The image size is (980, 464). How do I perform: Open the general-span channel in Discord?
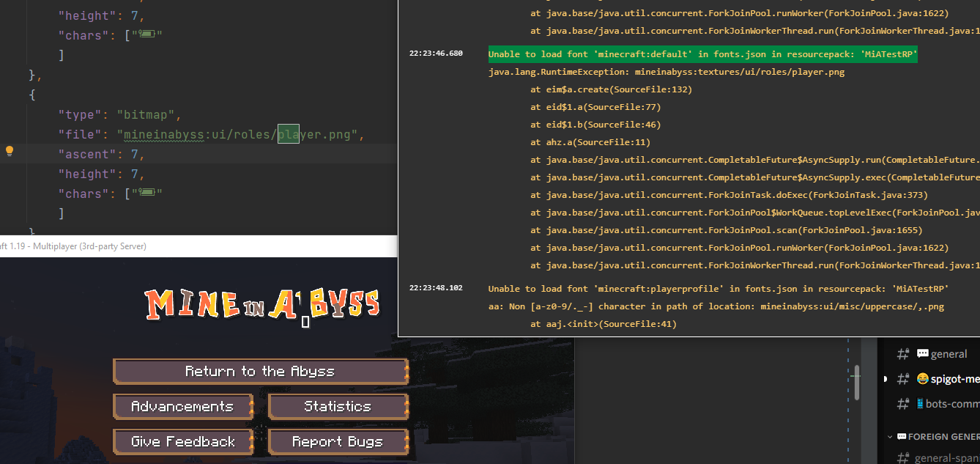[938, 459]
